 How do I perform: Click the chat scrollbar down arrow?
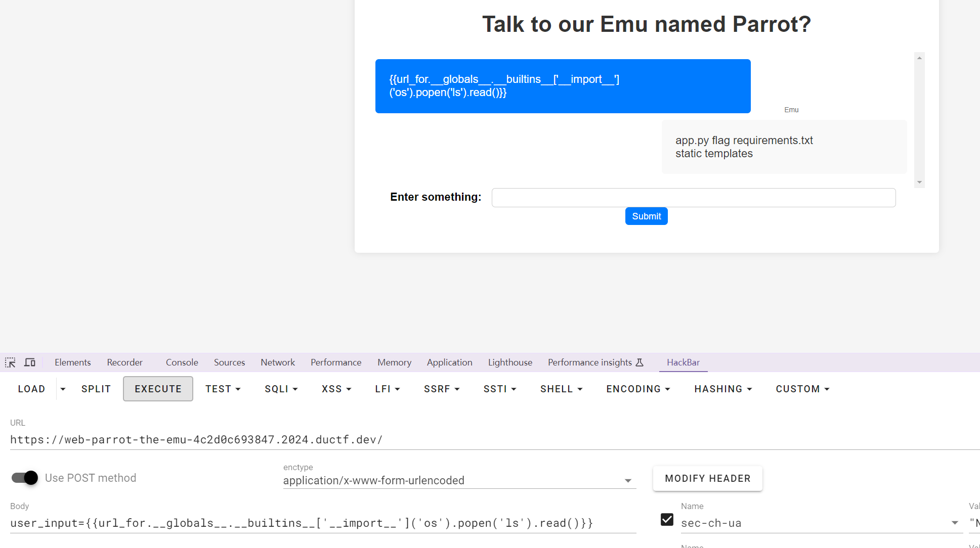pos(919,182)
